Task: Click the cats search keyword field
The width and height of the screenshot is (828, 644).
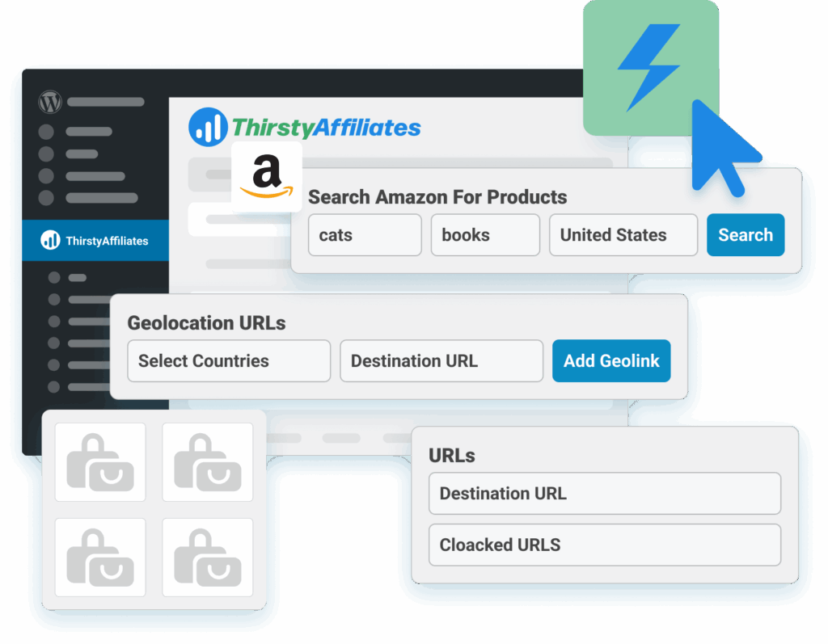Action: (x=365, y=235)
